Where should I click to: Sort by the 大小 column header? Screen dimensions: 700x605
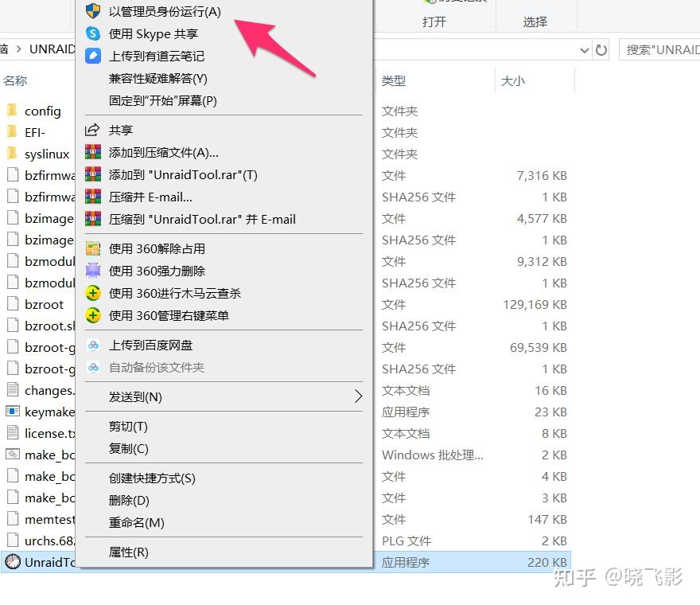coord(512,81)
